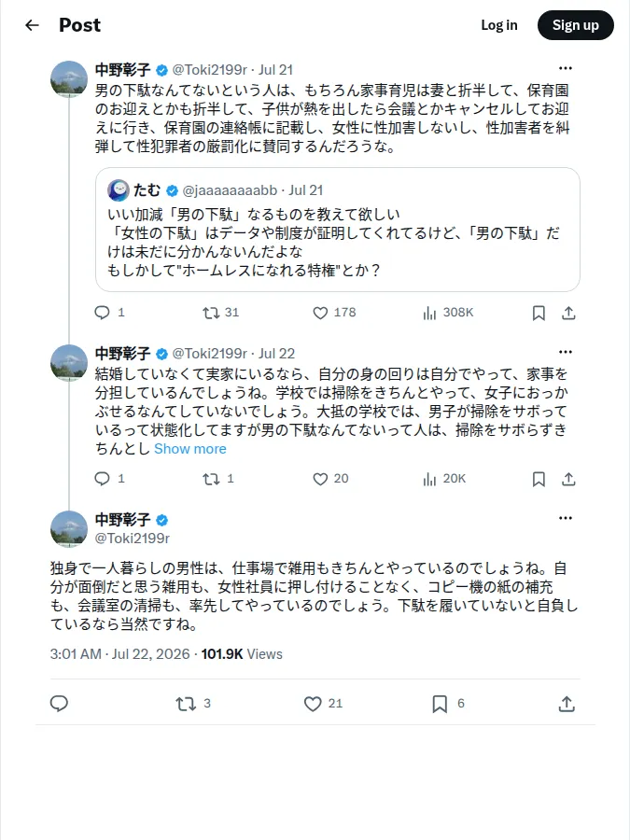Open more options on Jul 22 post
Viewport: 630px width, 840px height.
pos(566,352)
